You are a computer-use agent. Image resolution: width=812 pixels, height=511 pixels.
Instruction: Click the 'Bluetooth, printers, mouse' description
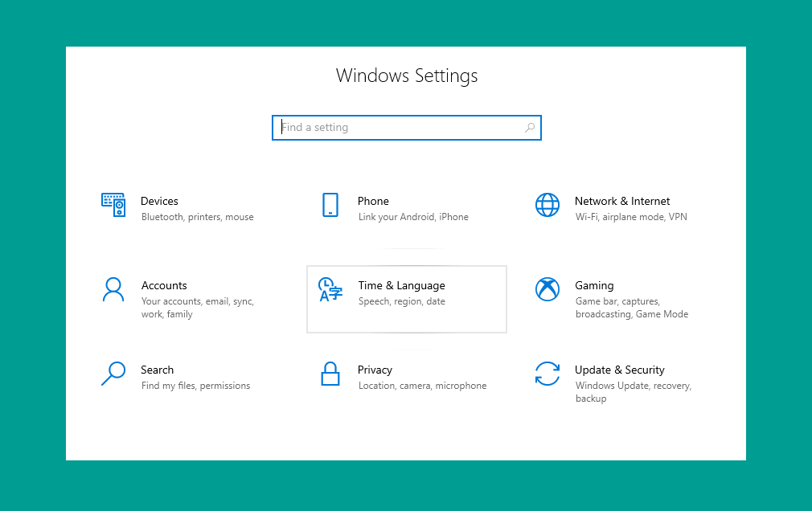click(197, 217)
